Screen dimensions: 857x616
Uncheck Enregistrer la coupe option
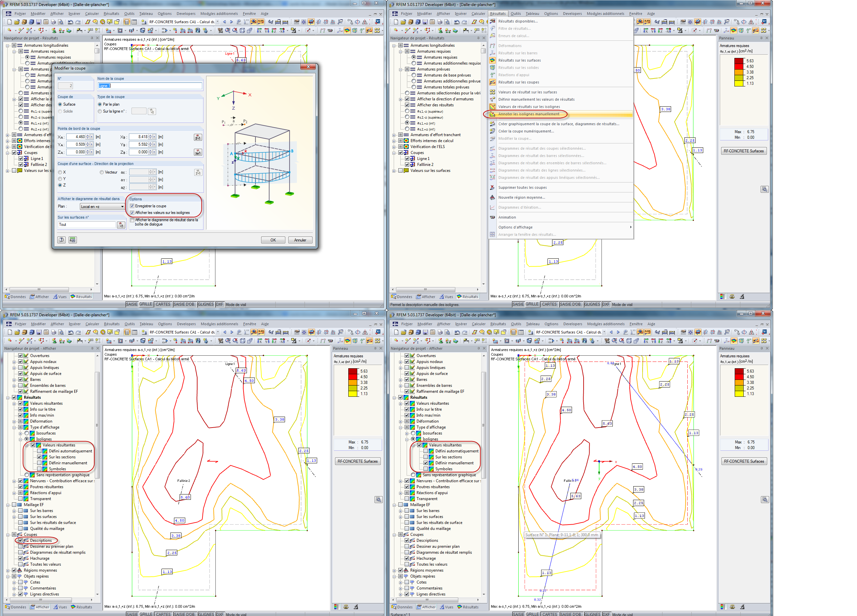pos(132,206)
